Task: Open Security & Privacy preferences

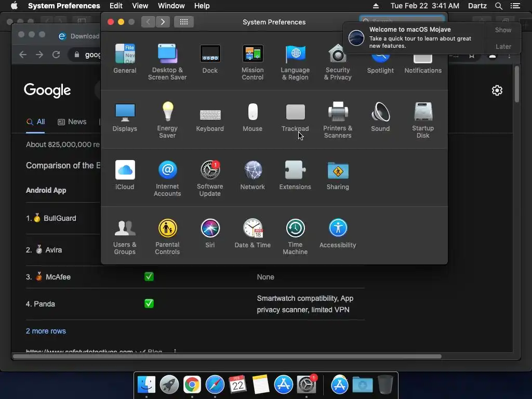Action: (x=338, y=62)
